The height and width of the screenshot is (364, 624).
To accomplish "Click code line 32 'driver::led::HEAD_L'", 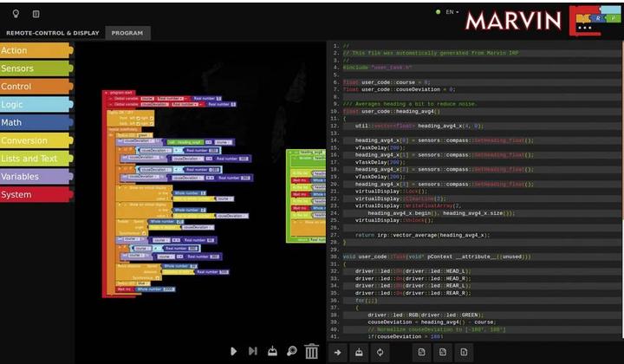I will tap(413, 271).
